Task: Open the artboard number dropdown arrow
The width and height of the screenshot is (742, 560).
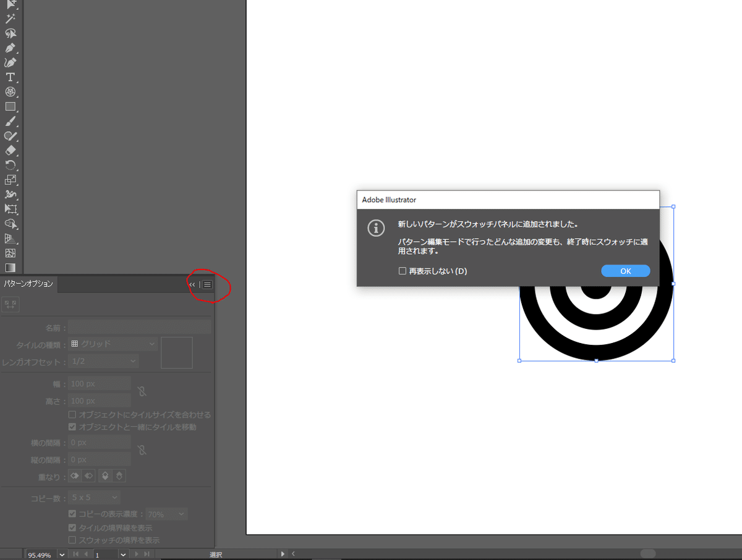Action: [123, 554]
